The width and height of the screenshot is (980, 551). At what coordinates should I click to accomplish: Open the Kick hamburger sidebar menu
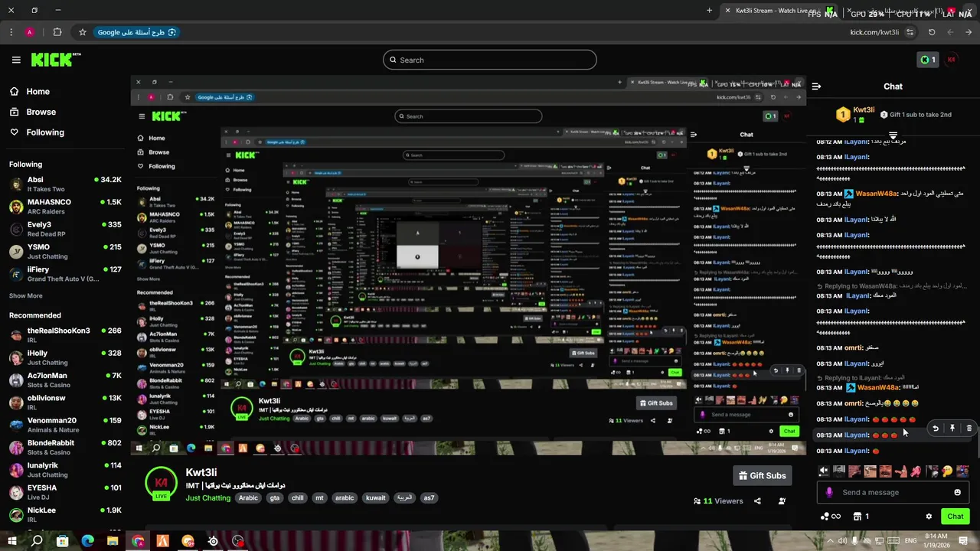16,60
